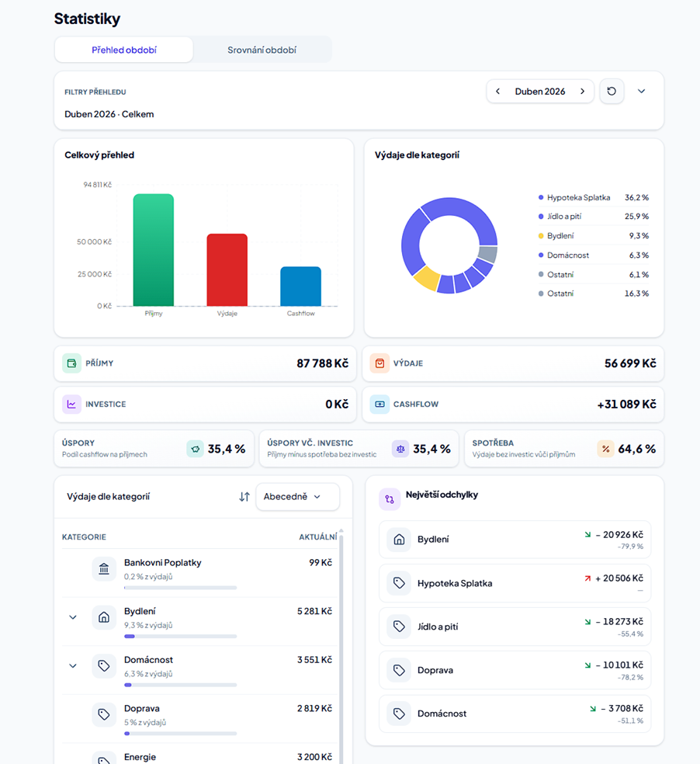The height and width of the screenshot is (764, 700).
Task: Click the Úspory piggy bank icon
Action: pos(195,449)
